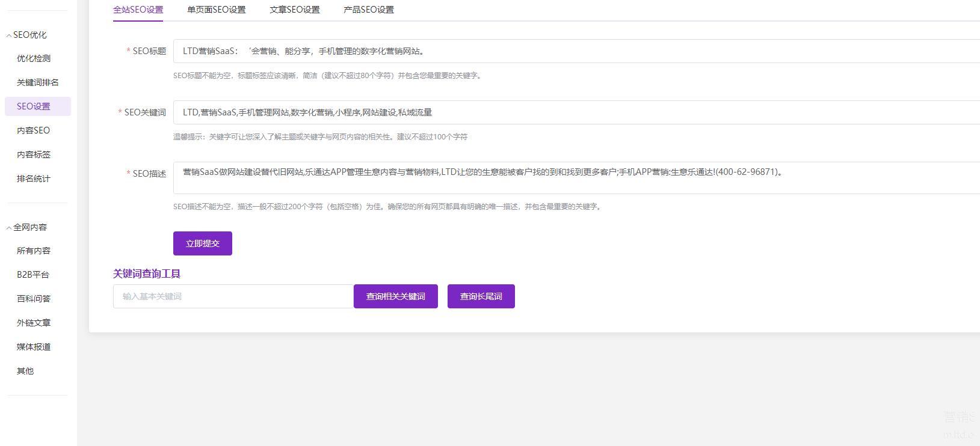Focus the 输入基本关键词 search field
The height and width of the screenshot is (446, 980).
233,296
